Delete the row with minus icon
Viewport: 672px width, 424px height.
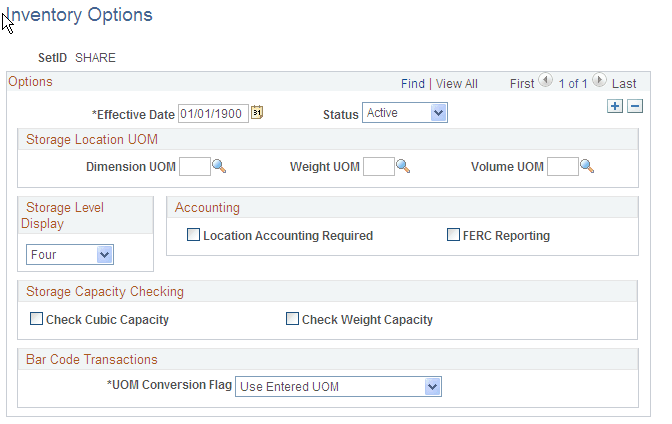pyautogui.click(x=634, y=106)
